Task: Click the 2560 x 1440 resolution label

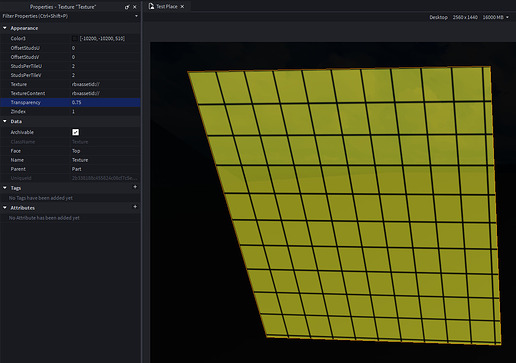Action: pyautogui.click(x=465, y=17)
